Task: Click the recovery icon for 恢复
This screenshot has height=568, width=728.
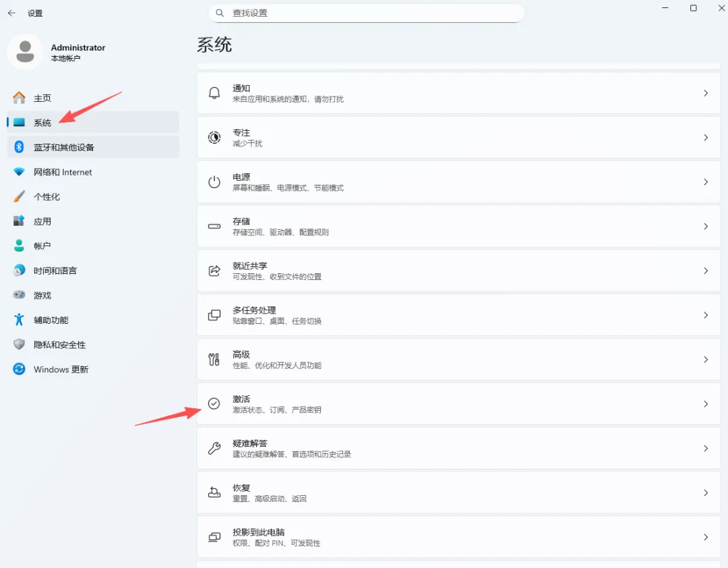Action: click(x=214, y=492)
